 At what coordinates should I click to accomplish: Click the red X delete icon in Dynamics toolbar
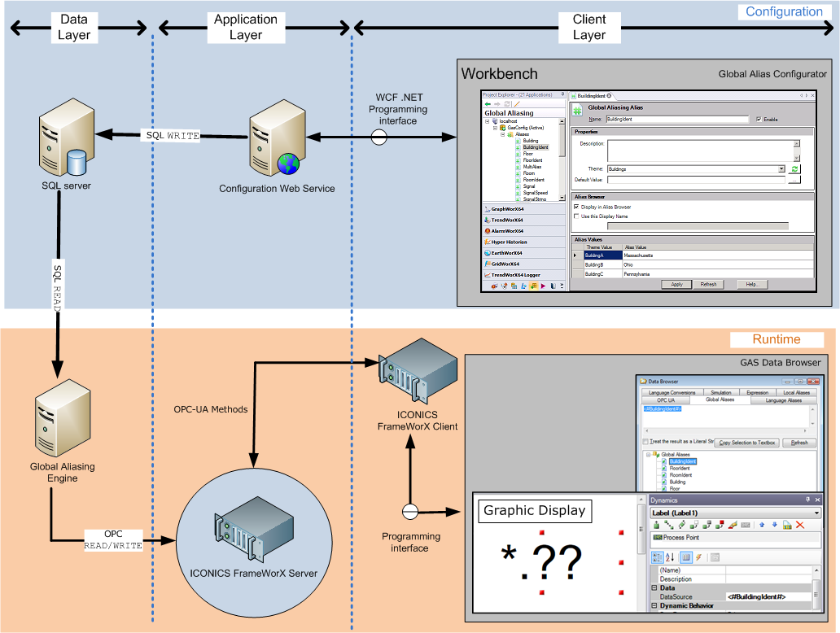click(x=798, y=523)
